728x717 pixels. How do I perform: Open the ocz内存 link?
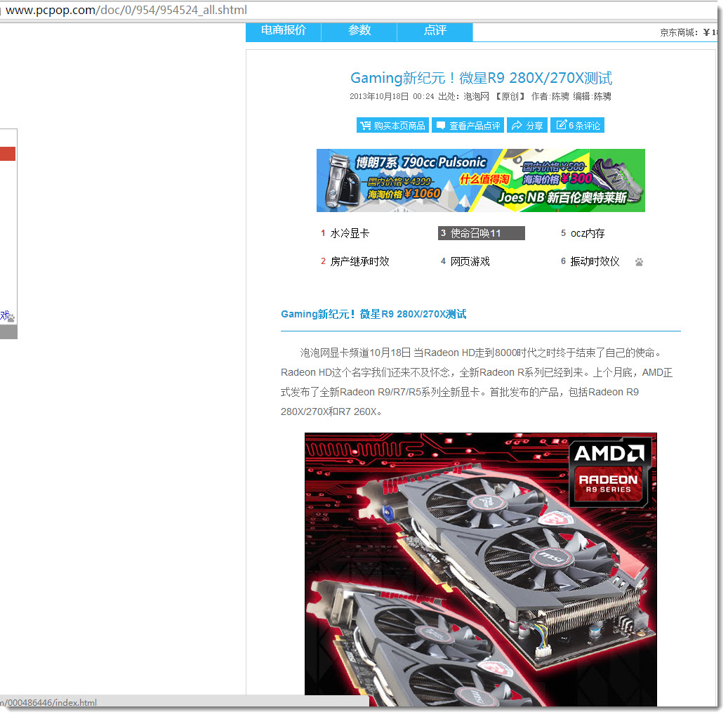pyautogui.click(x=588, y=234)
